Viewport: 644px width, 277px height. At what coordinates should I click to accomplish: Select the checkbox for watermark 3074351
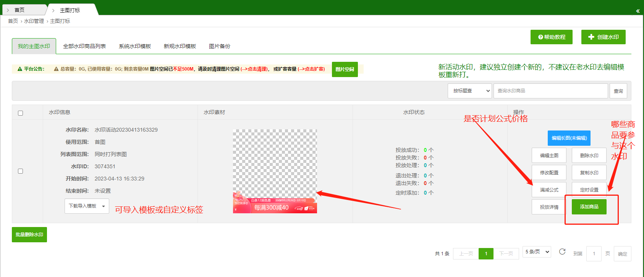pyautogui.click(x=21, y=171)
